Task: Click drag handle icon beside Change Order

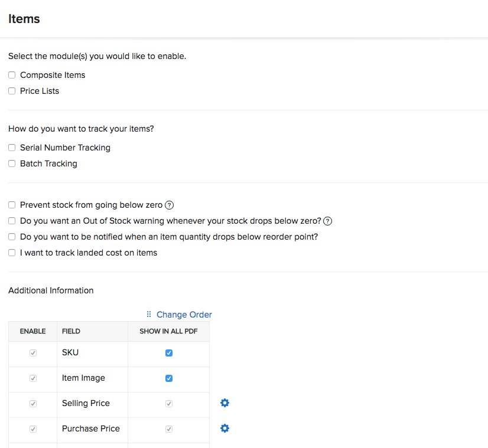Action: [149, 315]
